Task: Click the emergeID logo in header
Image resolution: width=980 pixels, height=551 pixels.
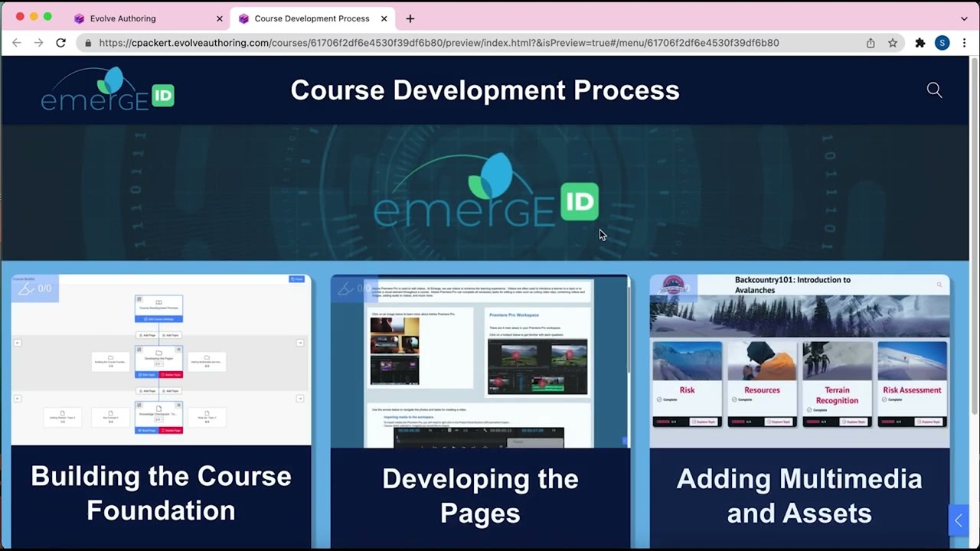Action: [x=108, y=90]
